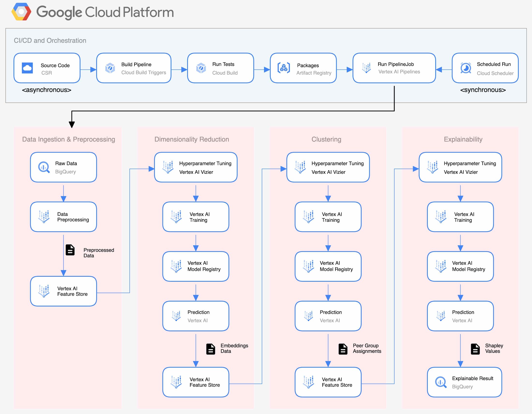Click Vertex icon in Explainability Hyperparameter Tuning
This screenshot has height=414, width=532.
point(433,167)
